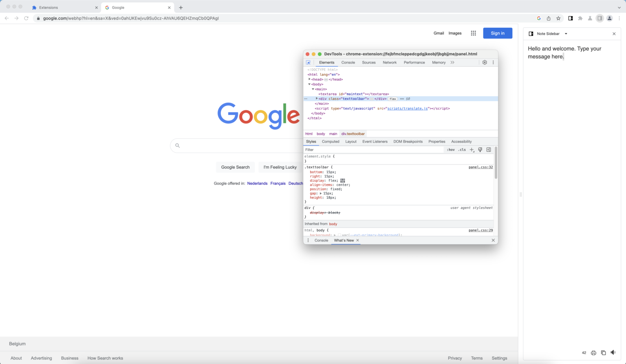This screenshot has height=364, width=626.
Task: Open the customize DevTools three-dot menu
Action: (493, 62)
